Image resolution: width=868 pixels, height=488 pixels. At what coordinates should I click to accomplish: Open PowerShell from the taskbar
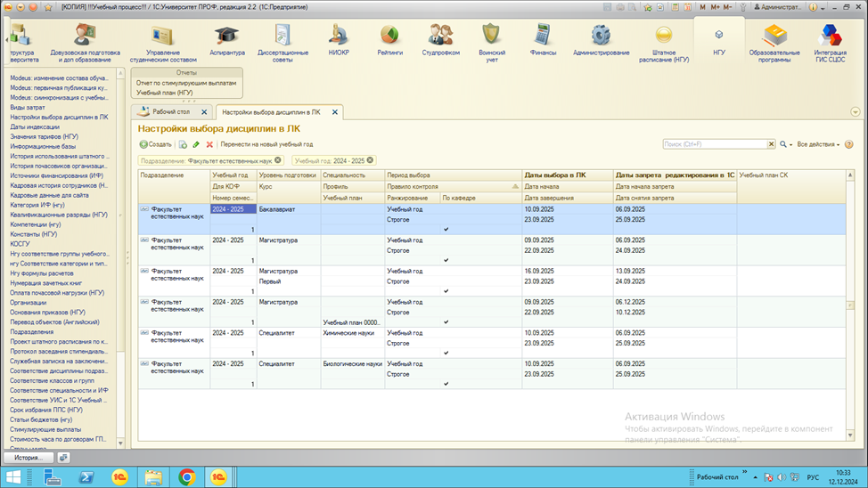point(86,477)
